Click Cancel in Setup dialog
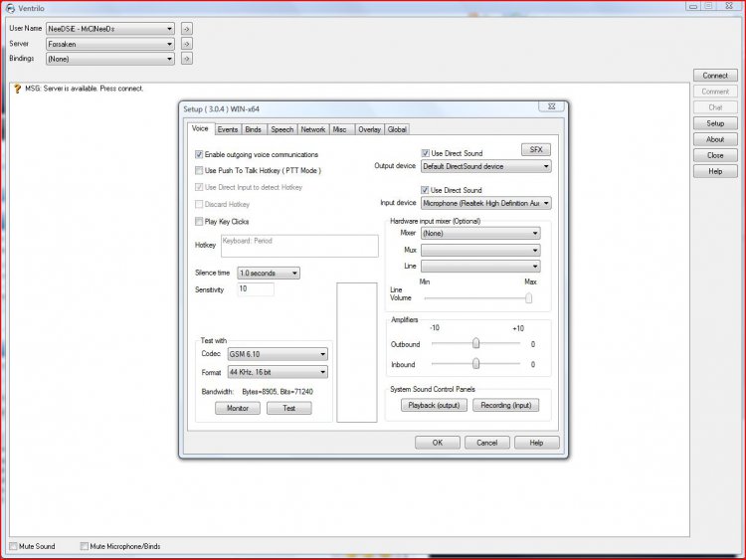746x560 pixels. pos(487,443)
